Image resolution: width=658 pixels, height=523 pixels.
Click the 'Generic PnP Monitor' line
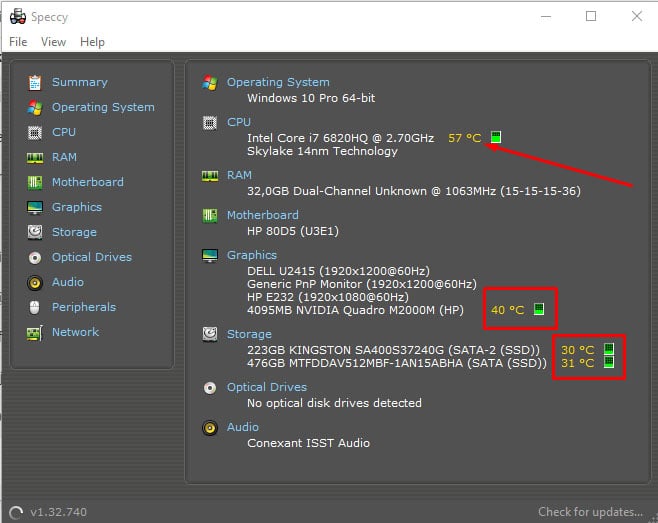tap(362, 284)
